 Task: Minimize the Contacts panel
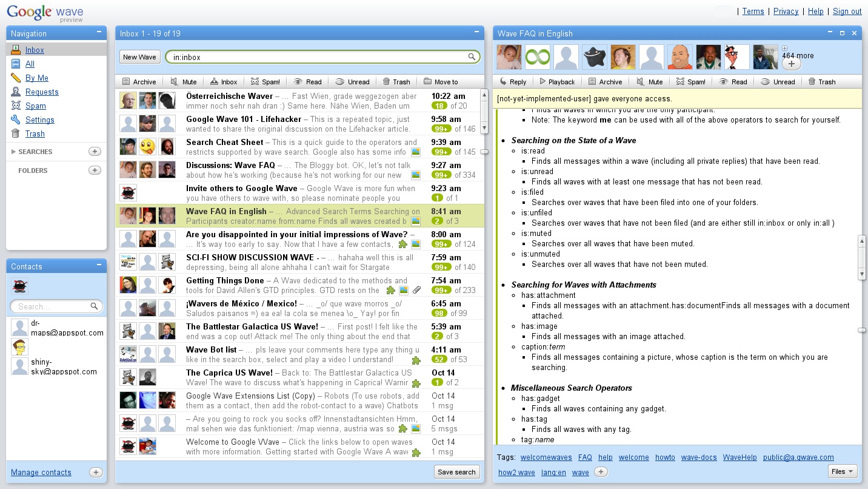99,265
